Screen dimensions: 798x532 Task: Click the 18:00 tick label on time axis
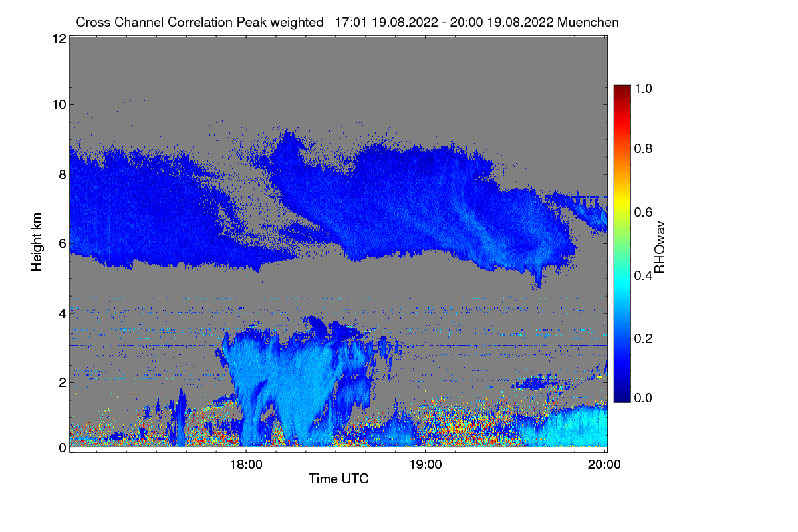246,464
